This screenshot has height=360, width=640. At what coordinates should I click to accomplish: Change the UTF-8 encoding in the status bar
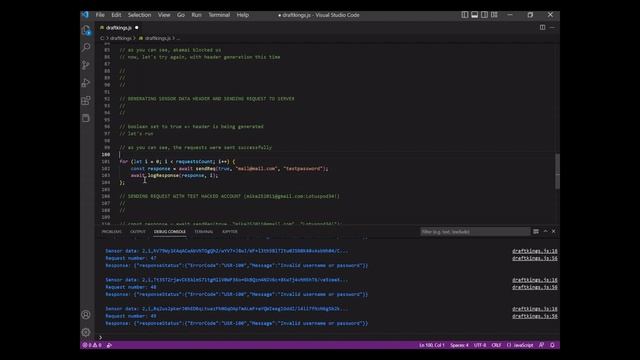480,345
